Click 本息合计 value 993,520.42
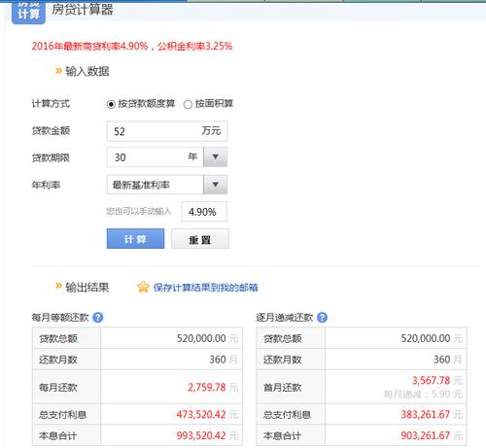Screen dimensions: 486x448 (201, 435)
